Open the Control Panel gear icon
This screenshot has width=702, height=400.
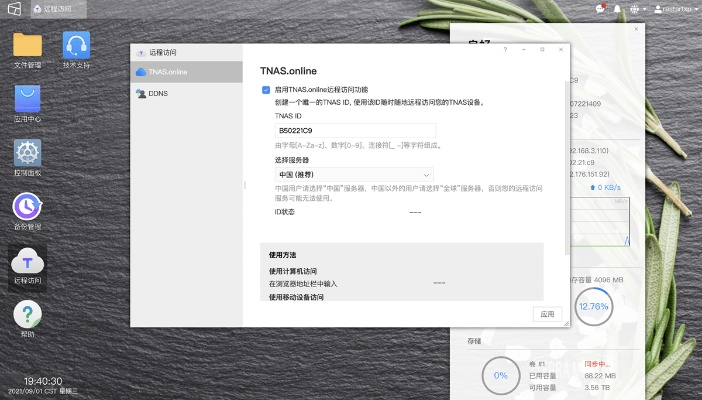point(27,153)
